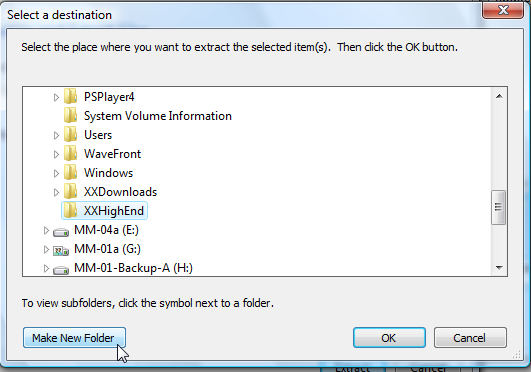This screenshot has width=531, height=372.
Task: Click the MM-01a (G:) drive icon
Action: click(61, 251)
